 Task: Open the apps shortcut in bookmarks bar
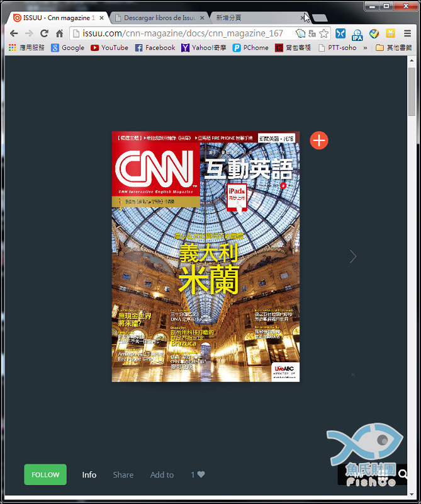(x=26, y=48)
